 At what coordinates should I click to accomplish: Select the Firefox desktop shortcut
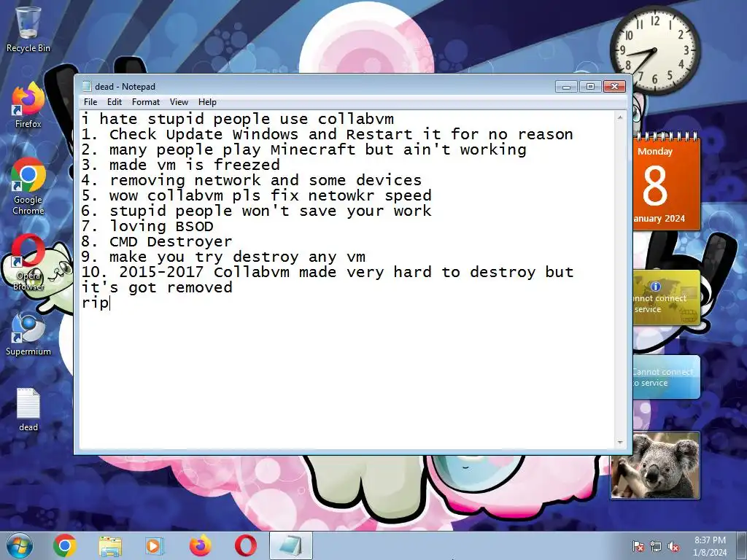point(28,105)
